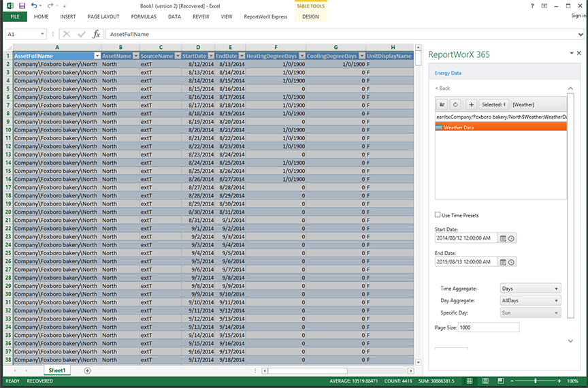Click the Save icon in quick access toolbar

tap(22, 5)
